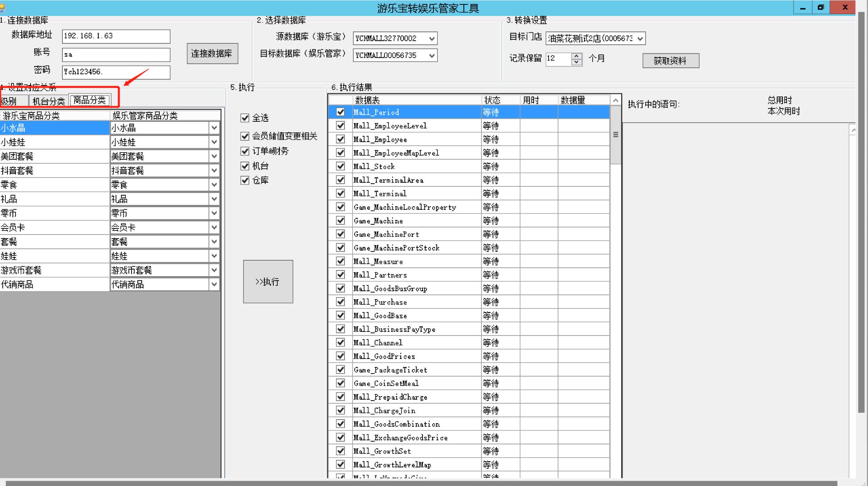The width and height of the screenshot is (868, 486).
Task: Open the 目标数据库（娱乐管家）dropdown
Action: pos(432,55)
